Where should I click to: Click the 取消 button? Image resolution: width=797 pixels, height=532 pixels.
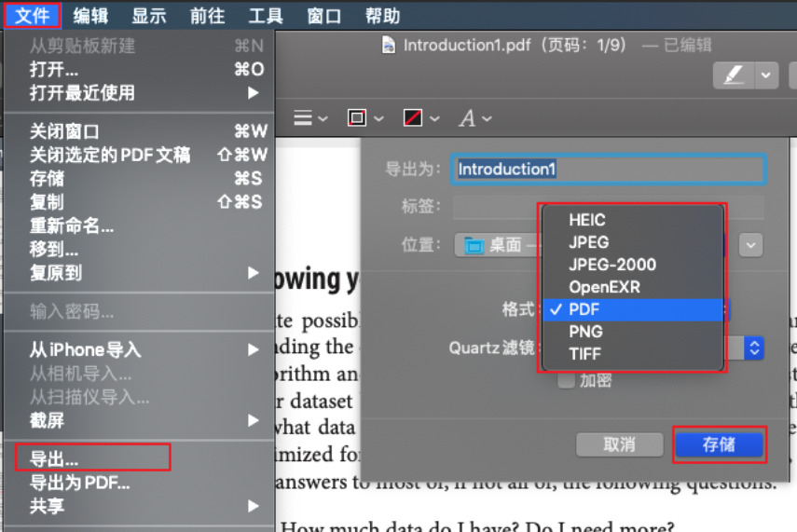[x=619, y=444]
